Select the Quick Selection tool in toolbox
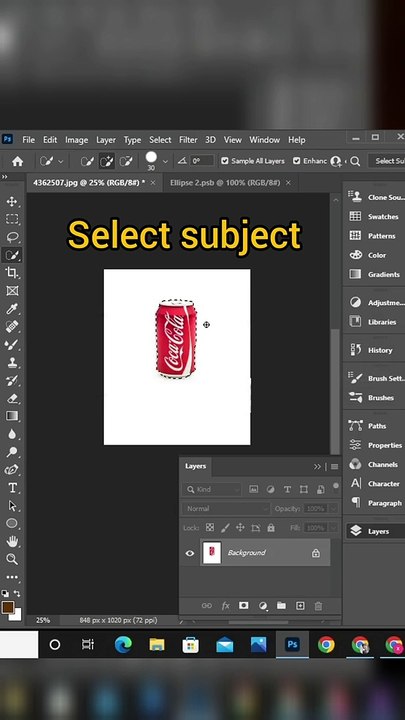 pyautogui.click(x=12, y=255)
